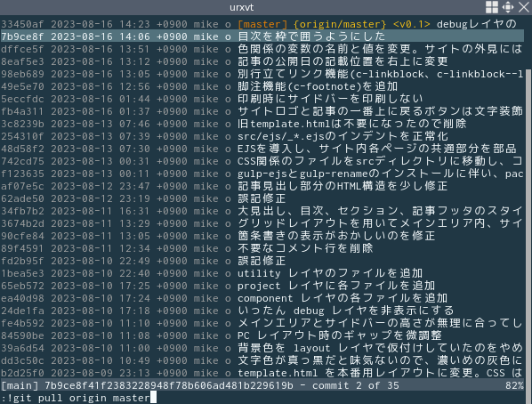Select commit 84590be about PC layout
Screen dimensions: 532x404
(x=262, y=335)
